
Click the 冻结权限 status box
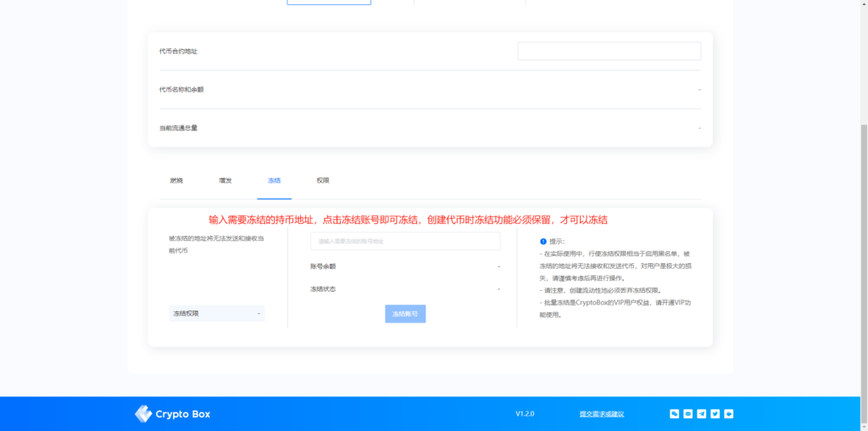click(x=217, y=314)
